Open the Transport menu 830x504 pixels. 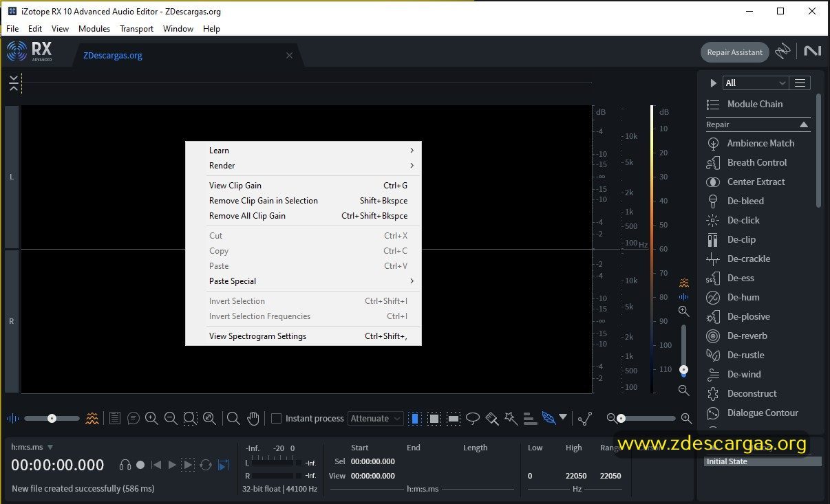136,29
